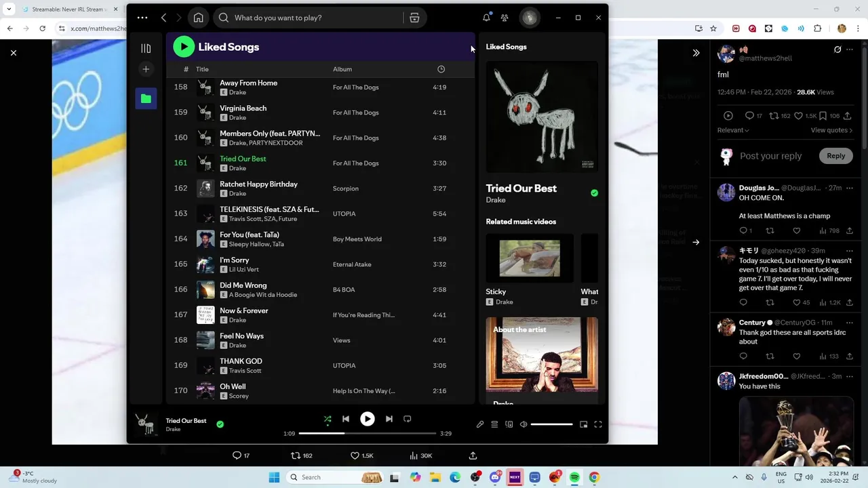
Task: Open the playback queue
Action: click(494, 424)
